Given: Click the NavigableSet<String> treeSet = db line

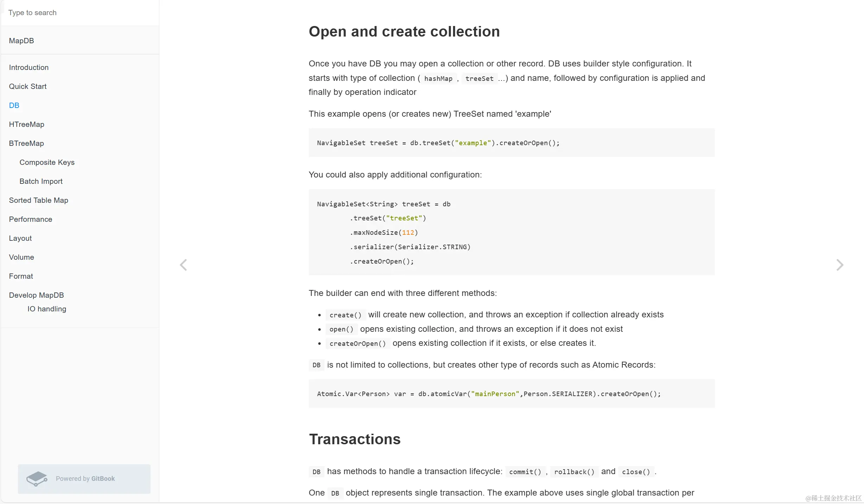Looking at the screenshot, I should point(384,204).
